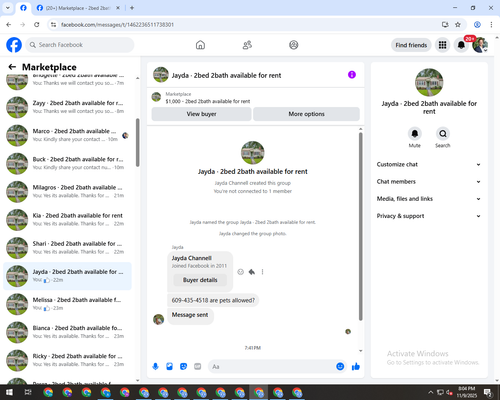
Task: Click the group photo in the info panel
Action: 429,83
